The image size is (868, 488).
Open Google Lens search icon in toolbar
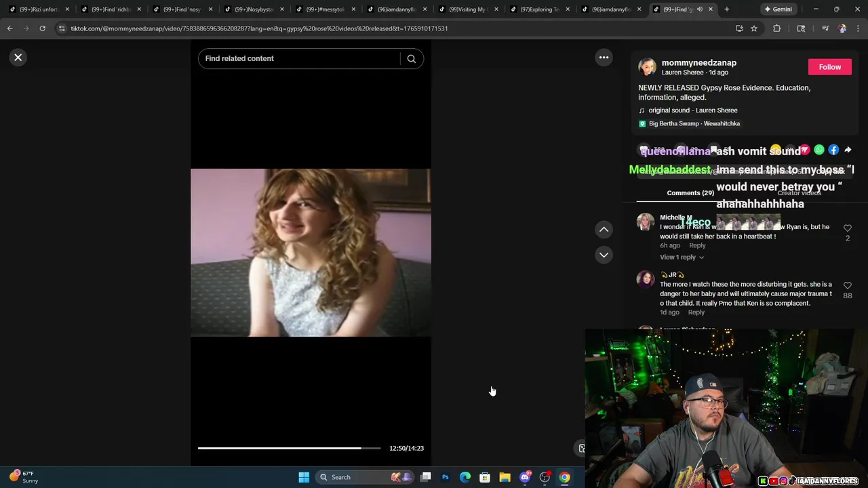(x=801, y=28)
